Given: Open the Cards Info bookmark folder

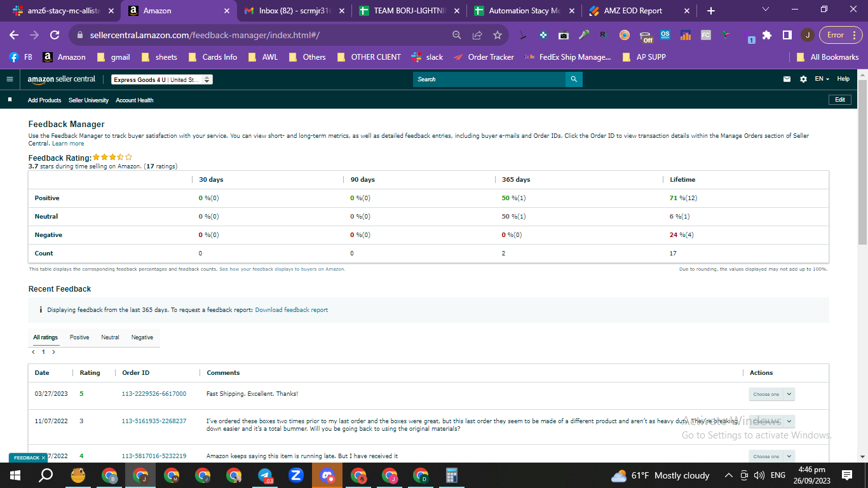Looking at the screenshot, I should tap(213, 57).
